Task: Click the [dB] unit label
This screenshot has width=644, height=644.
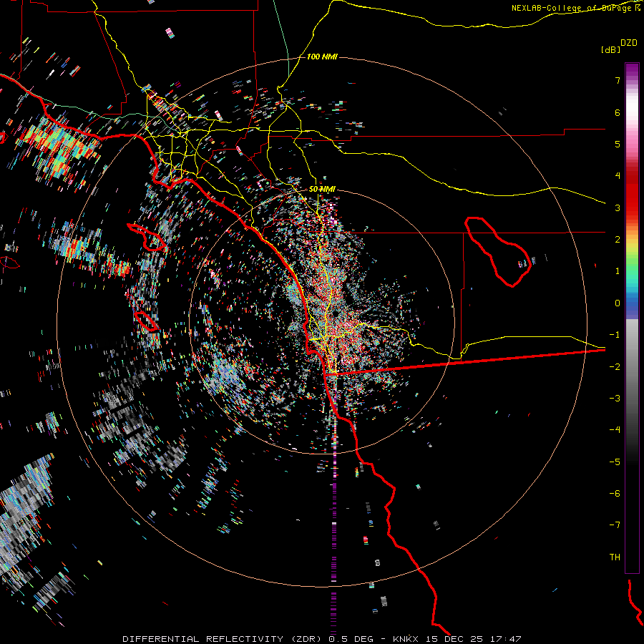Action: [x=610, y=49]
